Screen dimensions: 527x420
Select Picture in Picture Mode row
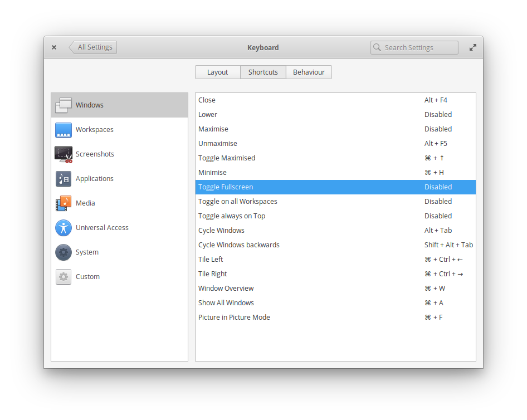pyautogui.click(x=335, y=317)
